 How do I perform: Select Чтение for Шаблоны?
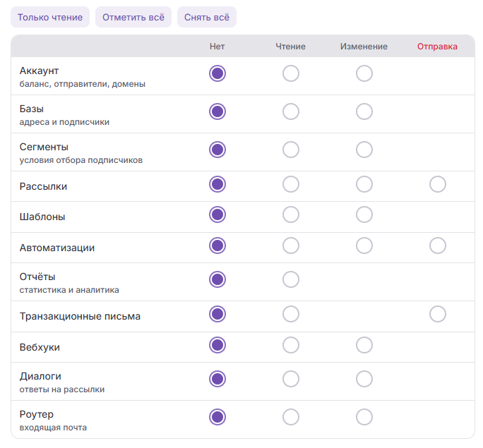(291, 214)
